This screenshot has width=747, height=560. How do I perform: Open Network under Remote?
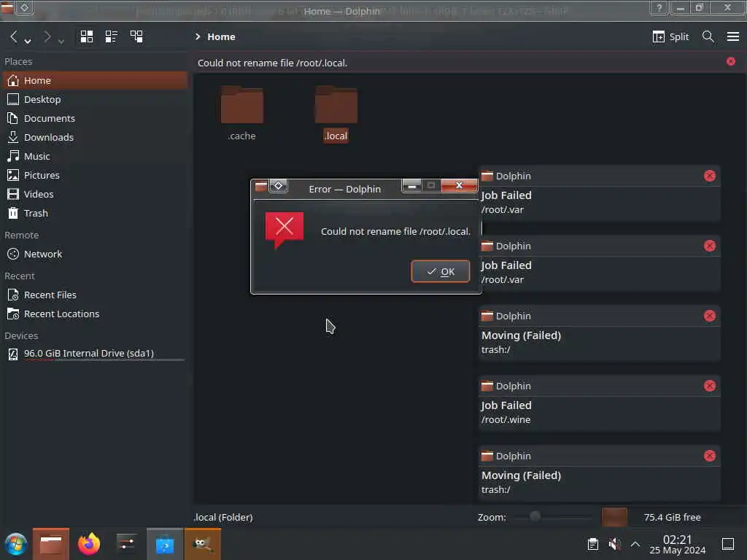pos(96,254)
